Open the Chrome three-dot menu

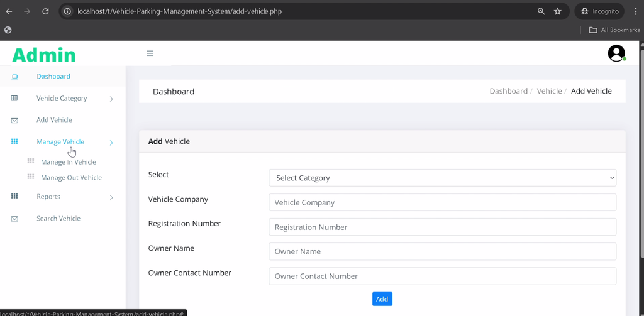tap(635, 11)
